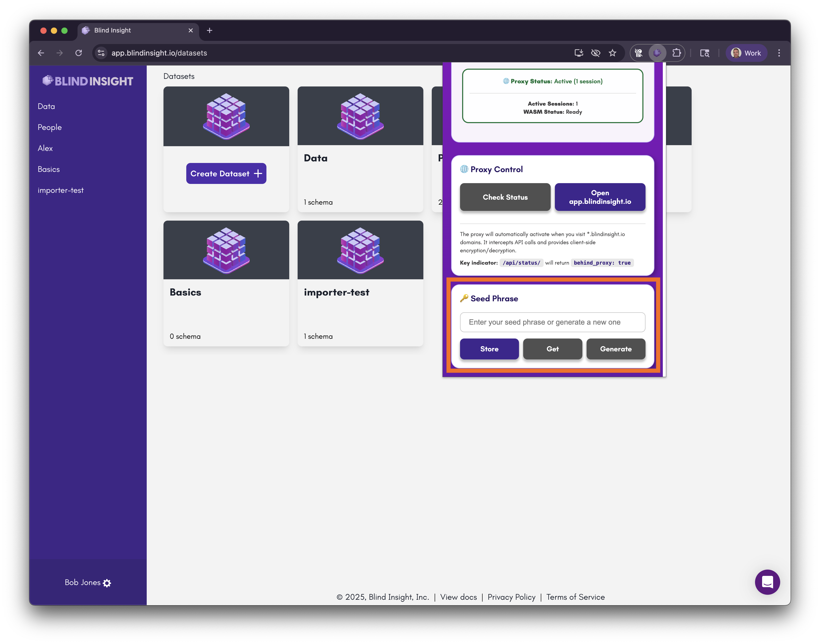Image resolution: width=820 pixels, height=644 pixels.
Task: Click the 0 schema text on Basics card
Action: pyautogui.click(x=185, y=336)
